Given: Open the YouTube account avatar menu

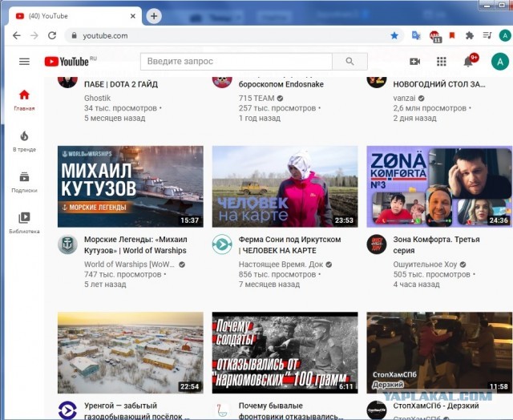Looking at the screenshot, I should click(500, 62).
